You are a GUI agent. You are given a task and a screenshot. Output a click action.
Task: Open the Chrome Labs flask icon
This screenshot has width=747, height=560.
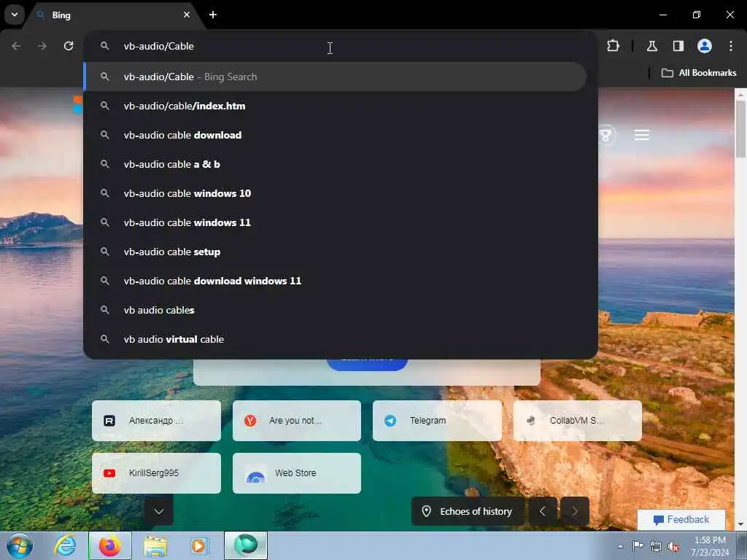point(651,46)
